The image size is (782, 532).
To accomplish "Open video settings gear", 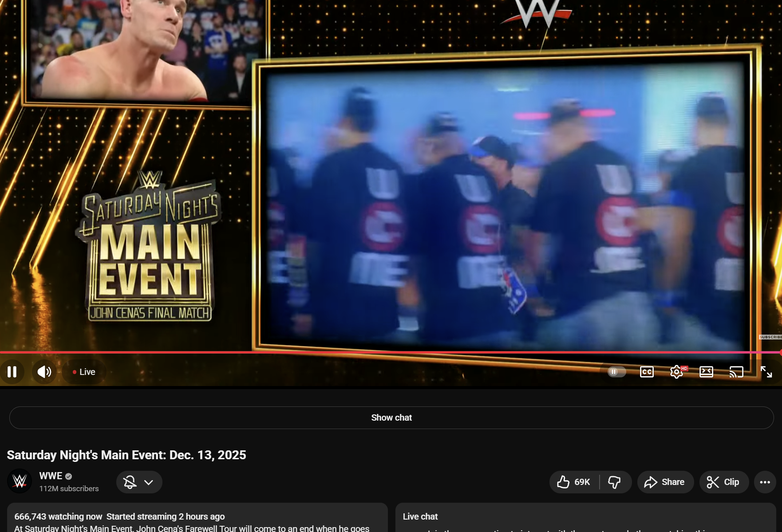I will pyautogui.click(x=677, y=372).
